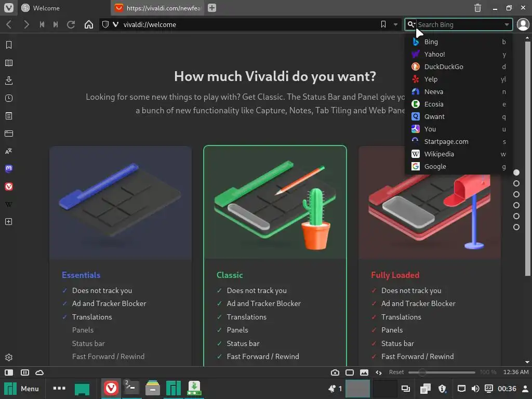Open closed tabs trash can
Viewport: 532px width, 399px height.
tap(477, 8)
